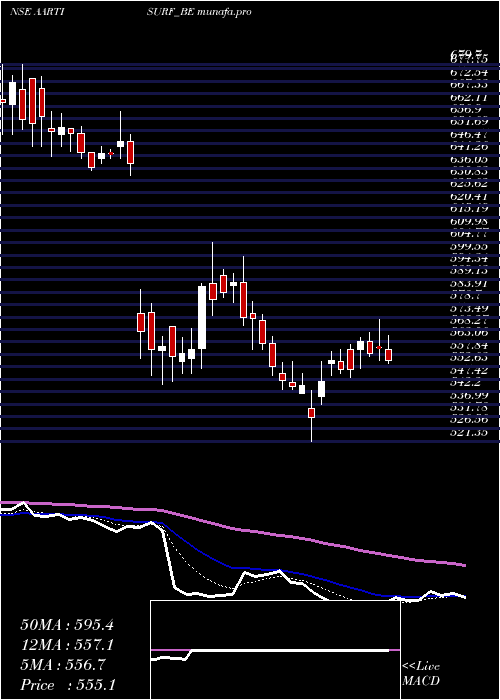Select the 589.13 price axis label
Image resolution: width=500 pixels, height=700 pixels.
pyautogui.click(x=469, y=271)
